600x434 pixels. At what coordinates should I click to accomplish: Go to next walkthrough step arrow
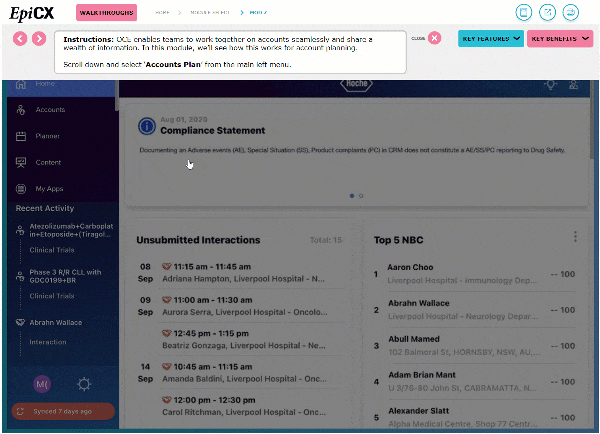tap(39, 38)
